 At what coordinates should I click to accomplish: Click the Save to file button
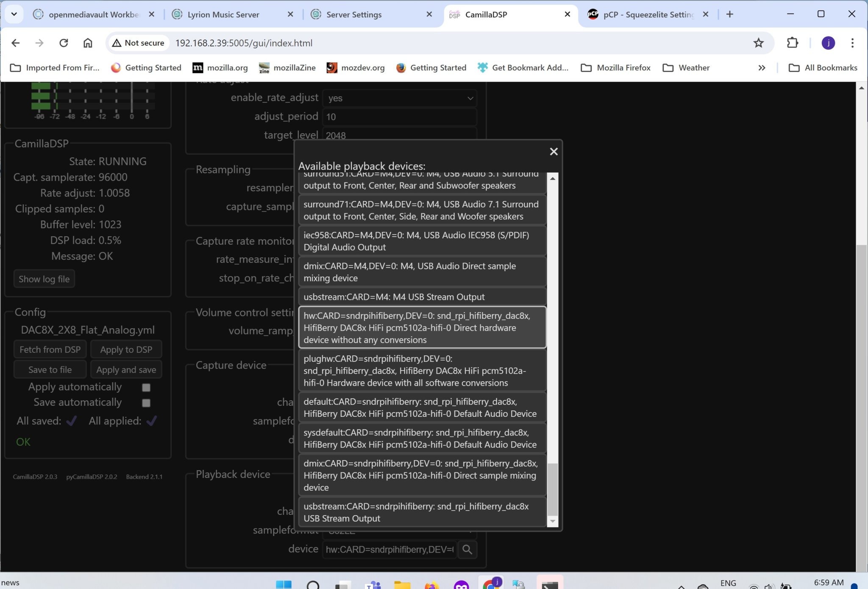pos(50,369)
